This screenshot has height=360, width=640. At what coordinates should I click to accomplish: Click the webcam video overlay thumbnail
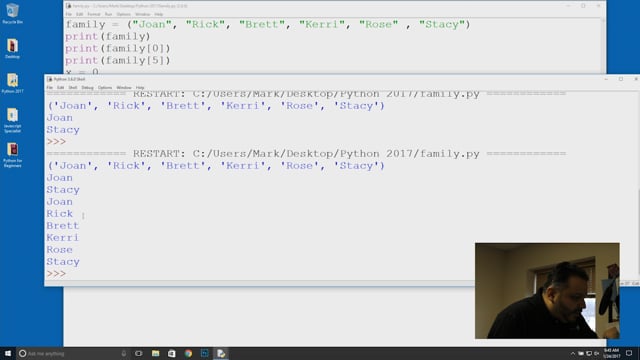[x=547, y=291]
